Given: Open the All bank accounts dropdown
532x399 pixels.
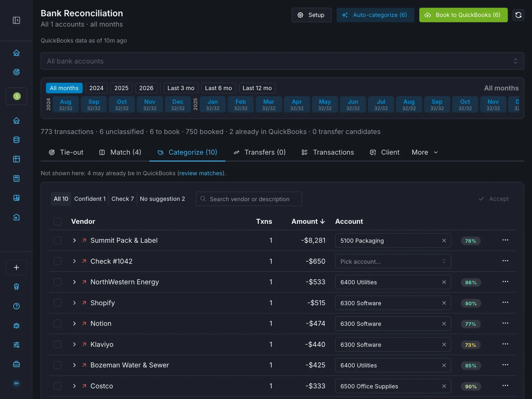Looking at the screenshot, I should 282,61.
